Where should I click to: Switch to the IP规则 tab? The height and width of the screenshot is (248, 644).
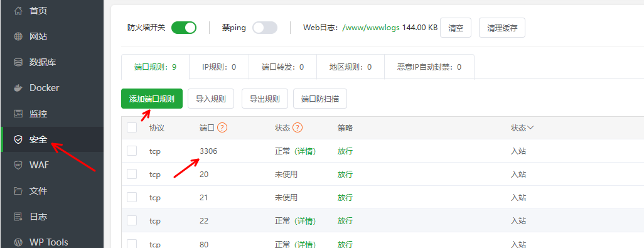coord(219,67)
